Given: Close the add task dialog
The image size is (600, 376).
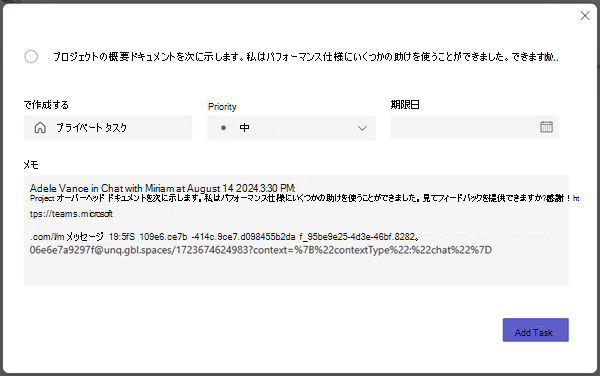Looking at the screenshot, I should tap(585, 16).
